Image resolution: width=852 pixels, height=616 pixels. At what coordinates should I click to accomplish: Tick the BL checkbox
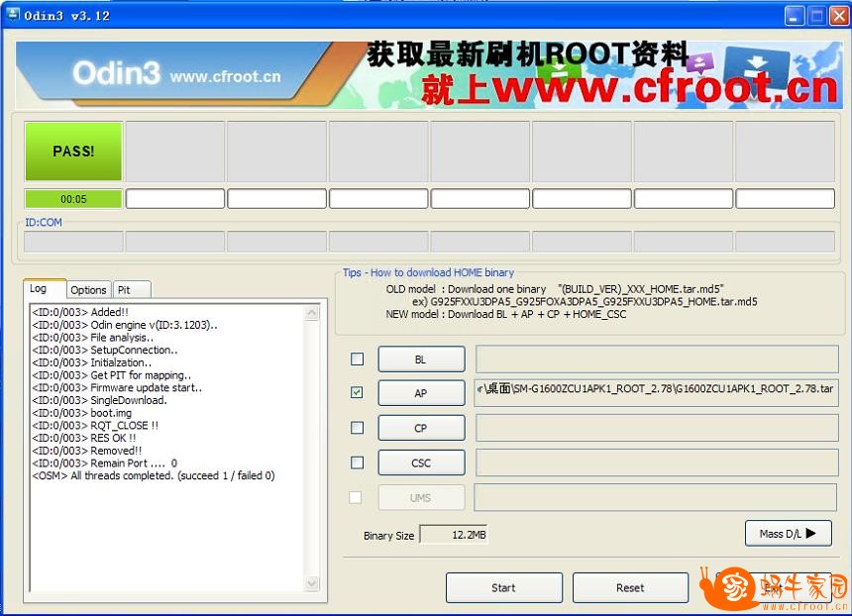(x=357, y=359)
